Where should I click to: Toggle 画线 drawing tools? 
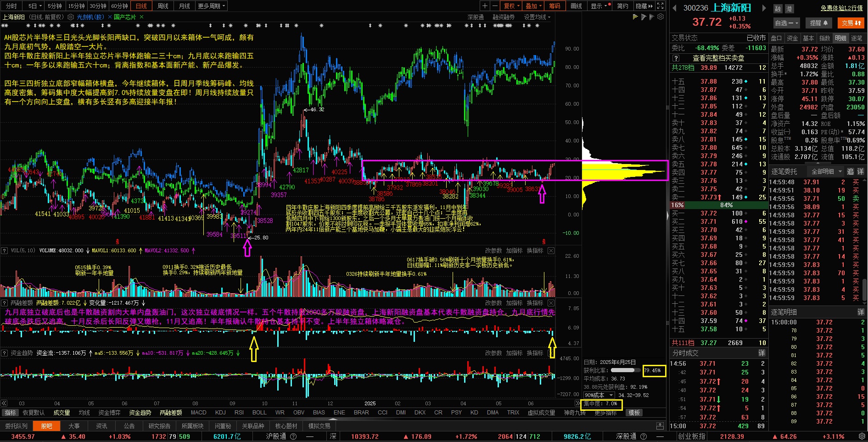point(576,6)
